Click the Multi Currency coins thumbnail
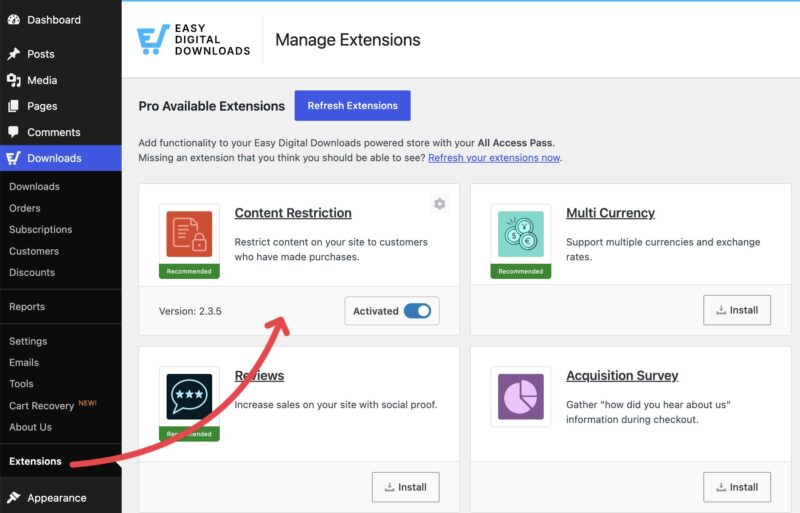 coord(520,234)
